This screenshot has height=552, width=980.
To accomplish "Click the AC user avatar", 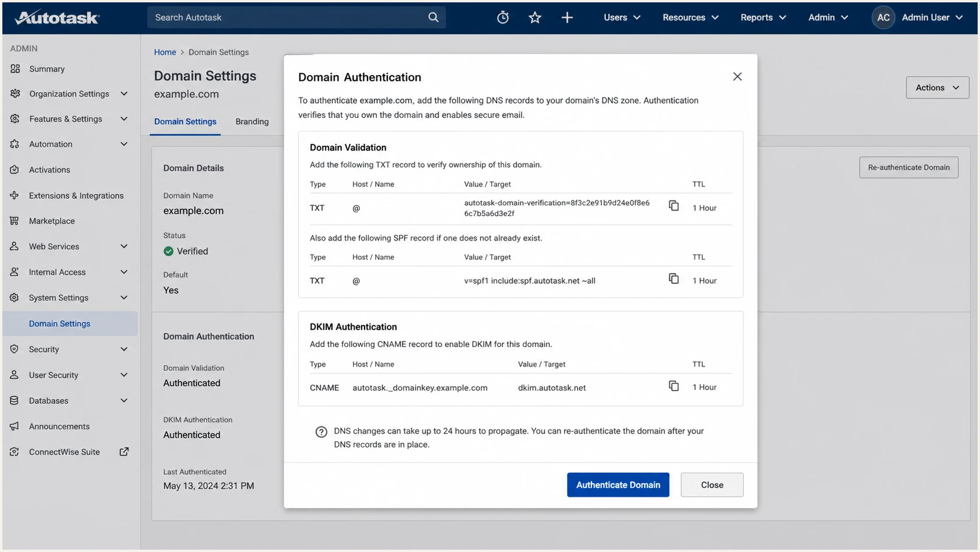I will click(883, 18).
